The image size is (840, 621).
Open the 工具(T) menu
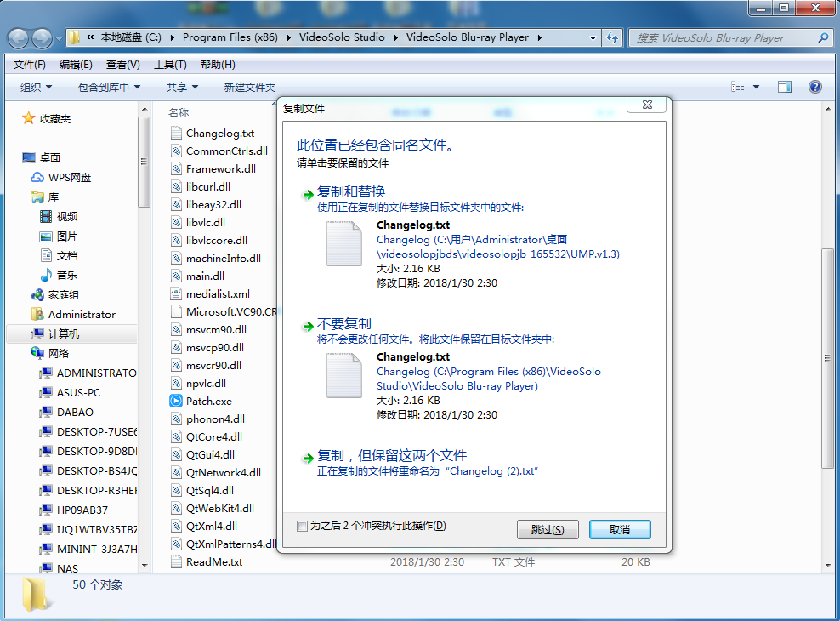[x=170, y=65]
